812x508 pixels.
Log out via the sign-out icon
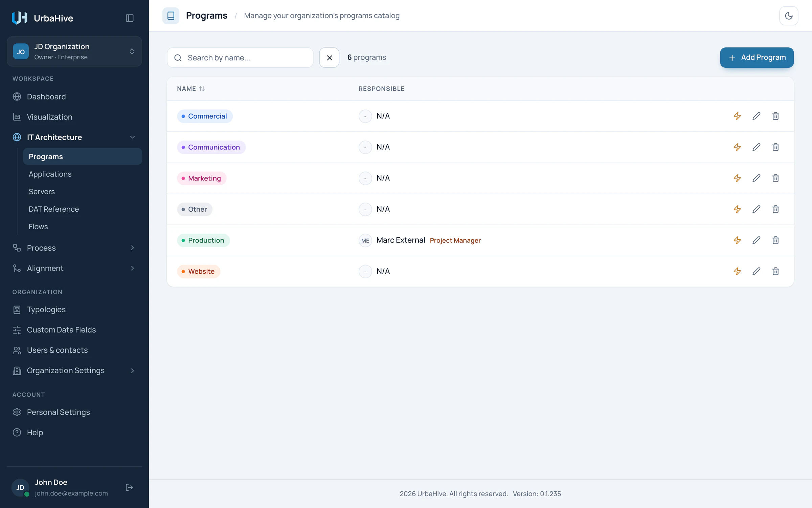129,487
